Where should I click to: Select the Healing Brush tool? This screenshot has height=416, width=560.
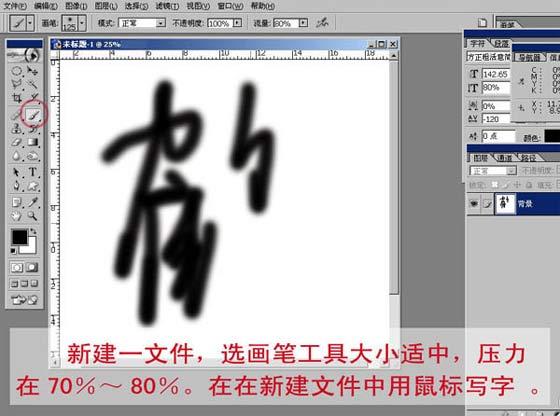16,115
